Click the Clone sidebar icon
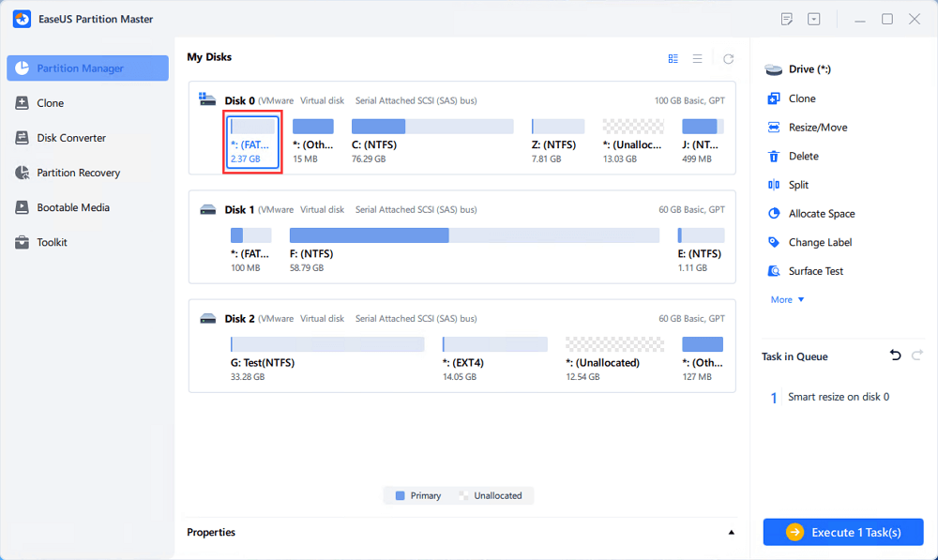 pyautogui.click(x=23, y=103)
